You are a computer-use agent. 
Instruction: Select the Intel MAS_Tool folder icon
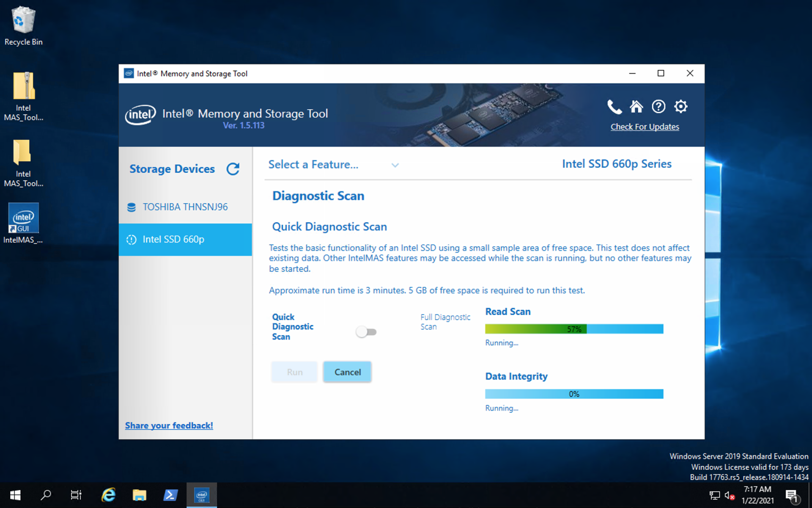tap(22, 152)
